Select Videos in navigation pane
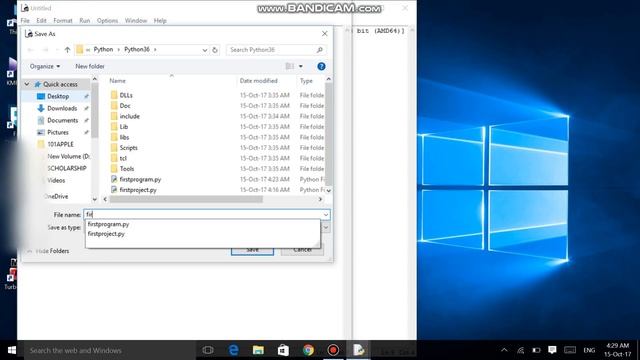The height and width of the screenshot is (360, 640). [56, 180]
